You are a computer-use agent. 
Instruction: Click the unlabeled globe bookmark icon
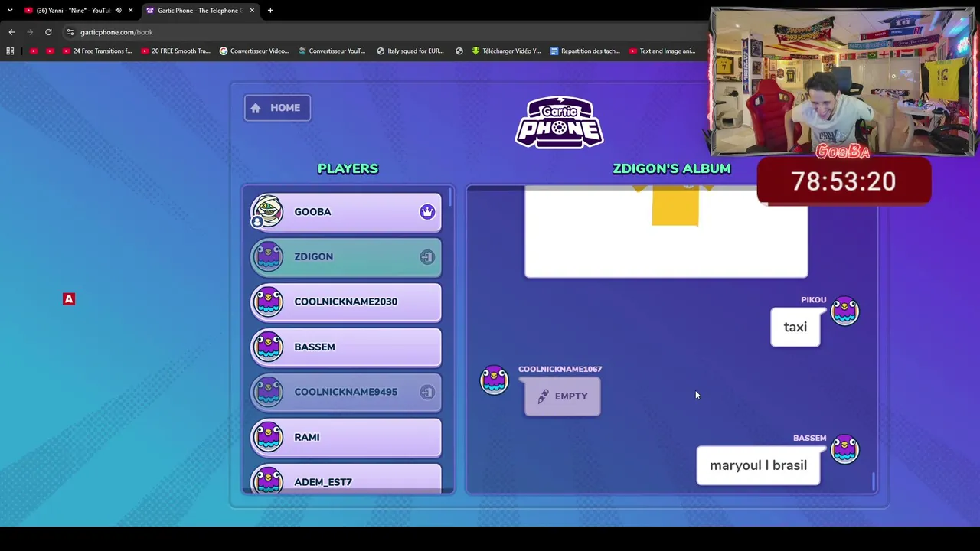[459, 51]
